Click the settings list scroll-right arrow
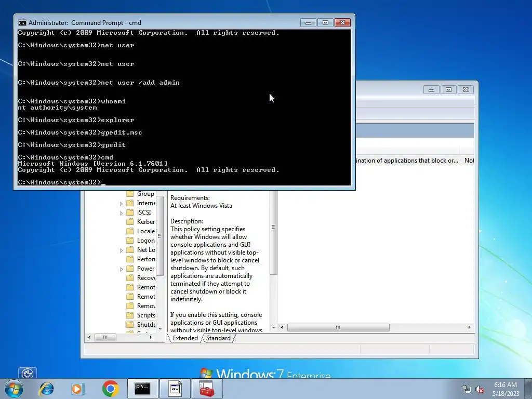532x399 pixels. [469, 327]
